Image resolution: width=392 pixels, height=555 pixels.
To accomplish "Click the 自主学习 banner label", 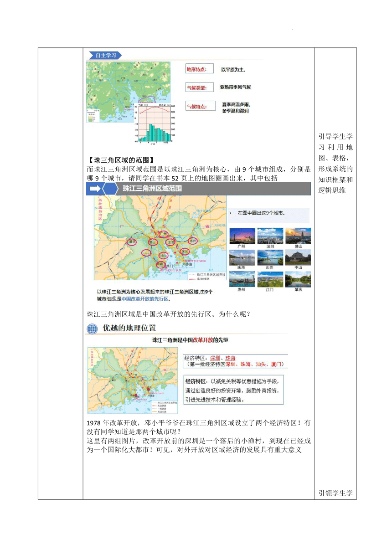I will tap(105, 55).
